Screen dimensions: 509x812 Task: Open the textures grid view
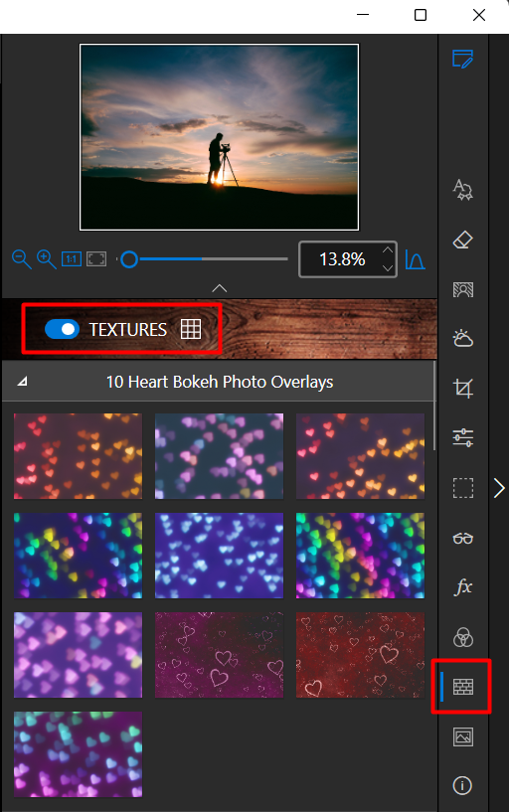[x=191, y=329]
